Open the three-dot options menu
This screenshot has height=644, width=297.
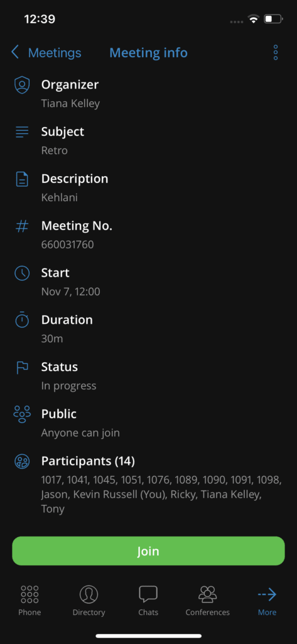point(276,53)
